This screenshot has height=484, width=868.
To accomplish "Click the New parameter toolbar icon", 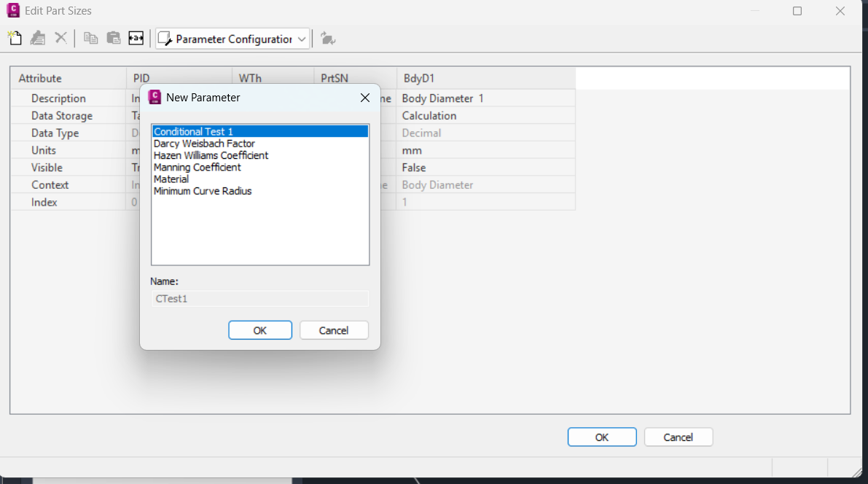I will click(x=15, y=38).
